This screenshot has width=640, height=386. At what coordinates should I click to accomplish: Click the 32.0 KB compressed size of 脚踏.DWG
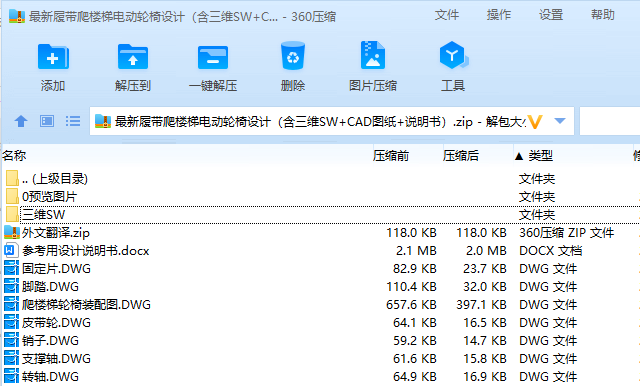(x=485, y=286)
